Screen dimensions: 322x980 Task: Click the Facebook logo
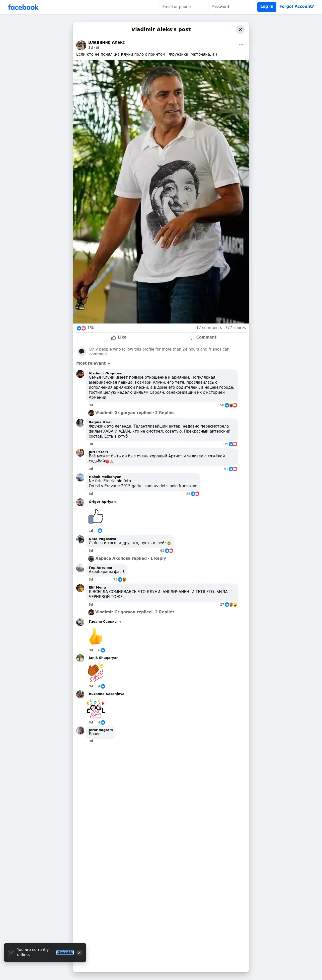point(23,7)
